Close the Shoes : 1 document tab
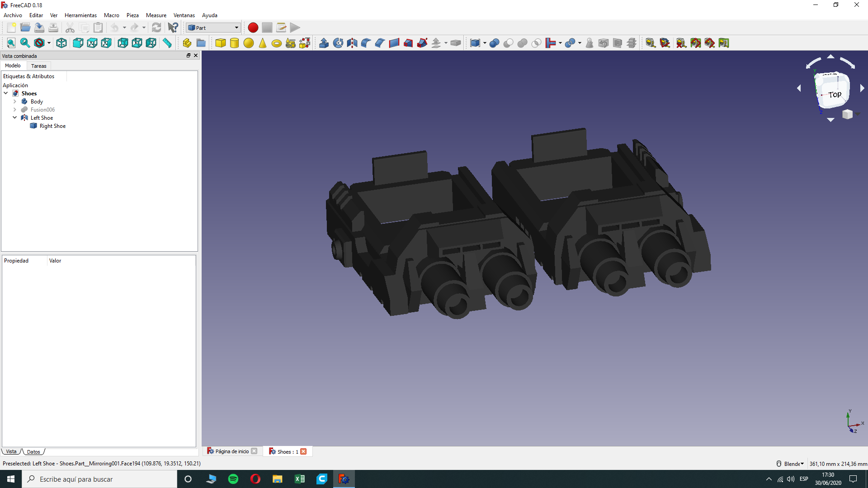The height and width of the screenshot is (488, 868). click(x=304, y=451)
